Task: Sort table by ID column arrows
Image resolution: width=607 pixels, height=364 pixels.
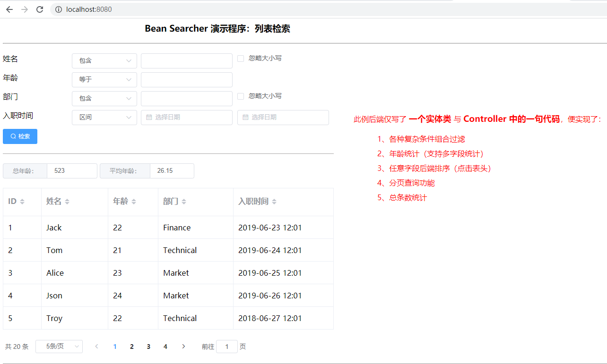Action: point(22,202)
